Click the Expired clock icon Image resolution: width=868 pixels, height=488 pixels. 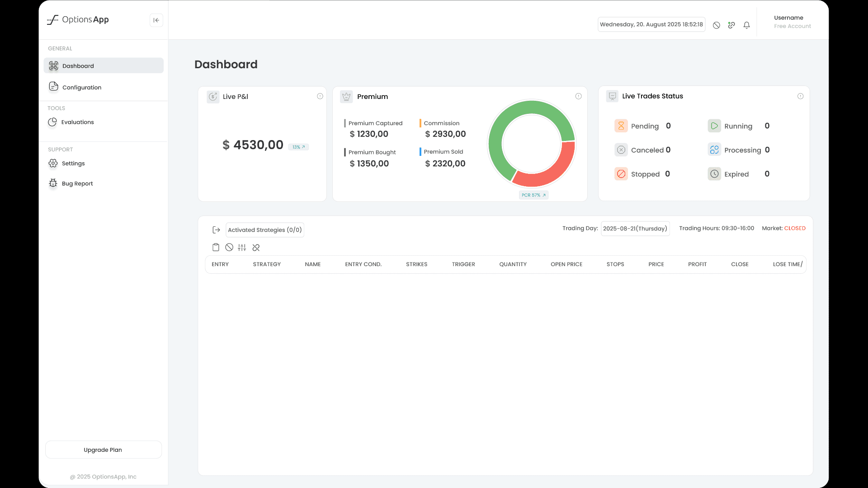714,174
